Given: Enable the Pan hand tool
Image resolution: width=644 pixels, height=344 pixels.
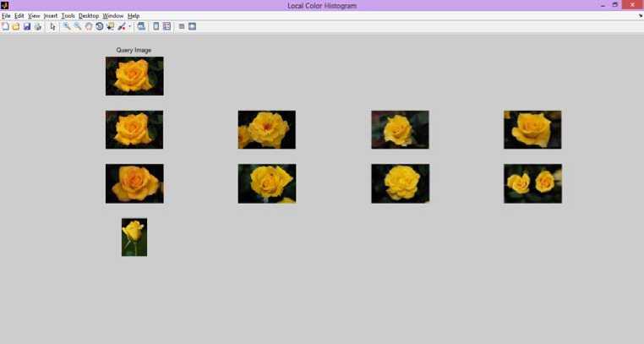Looking at the screenshot, I should (x=89, y=26).
